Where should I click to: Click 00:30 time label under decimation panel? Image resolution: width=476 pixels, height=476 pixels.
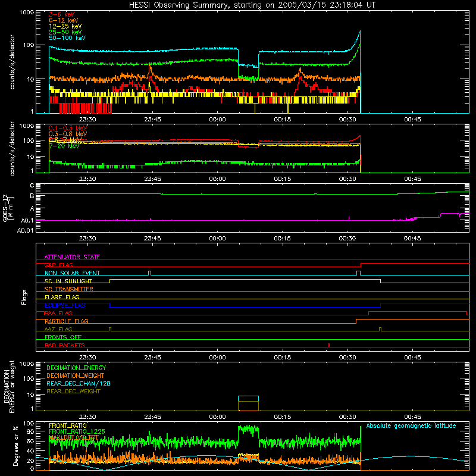click(x=347, y=417)
